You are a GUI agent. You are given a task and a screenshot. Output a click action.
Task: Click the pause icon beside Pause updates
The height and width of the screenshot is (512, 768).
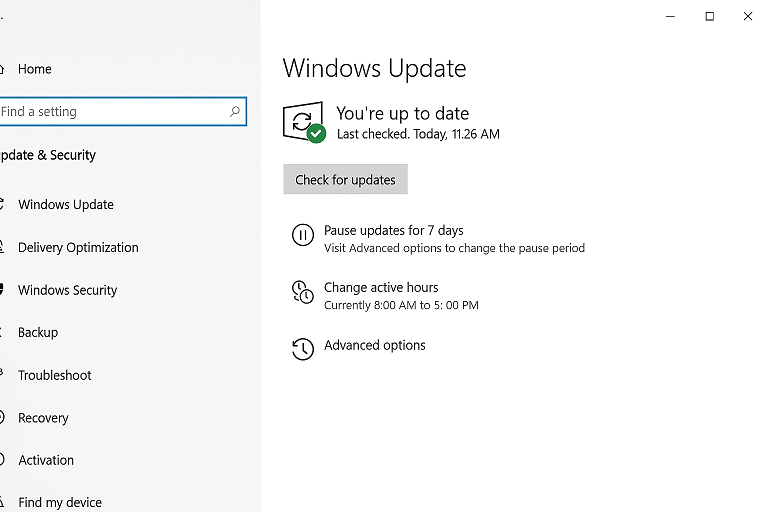click(303, 235)
